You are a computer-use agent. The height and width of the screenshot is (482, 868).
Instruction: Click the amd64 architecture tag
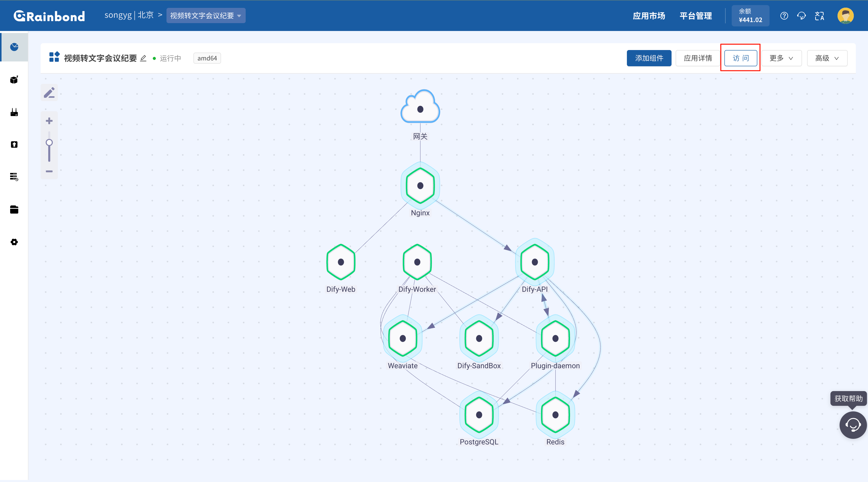(x=207, y=58)
